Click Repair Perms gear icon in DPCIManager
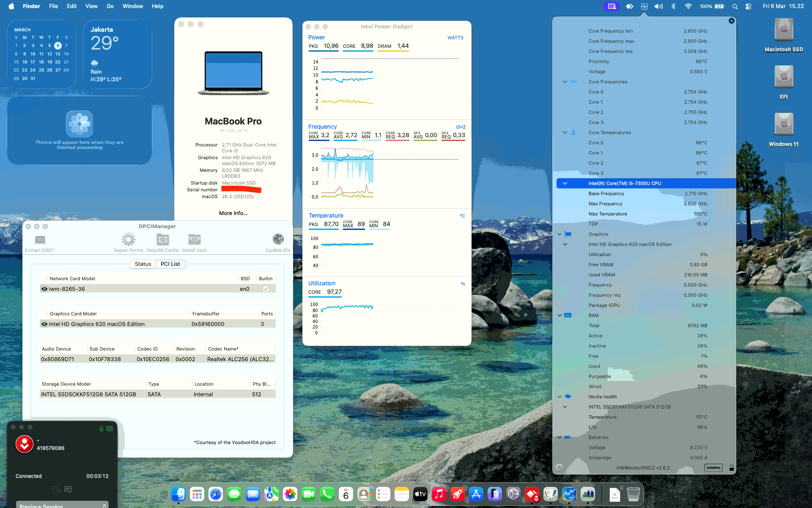The height and width of the screenshot is (508, 812). 128,240
